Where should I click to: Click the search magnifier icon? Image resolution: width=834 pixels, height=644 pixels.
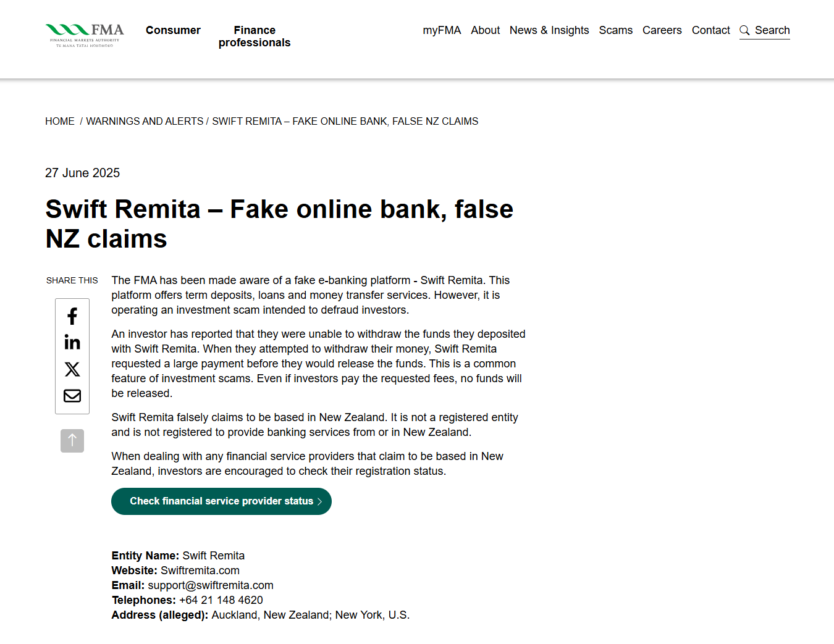pyautogui.click(x=744, y=30)
